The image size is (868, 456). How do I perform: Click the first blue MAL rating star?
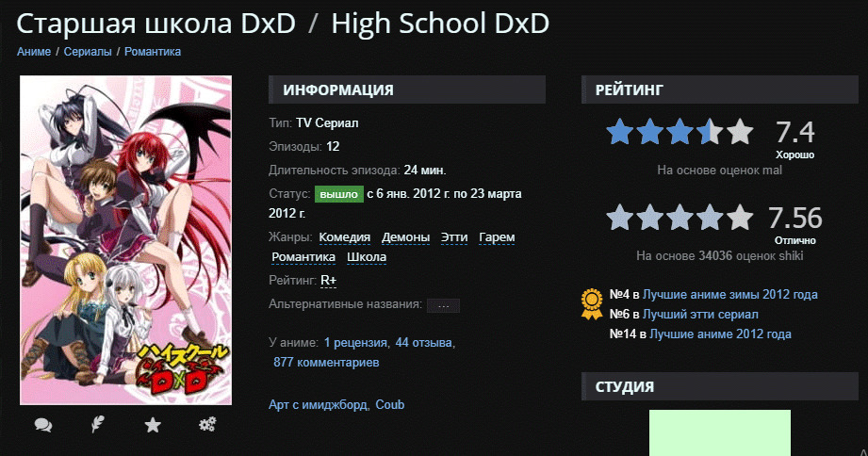619,132
